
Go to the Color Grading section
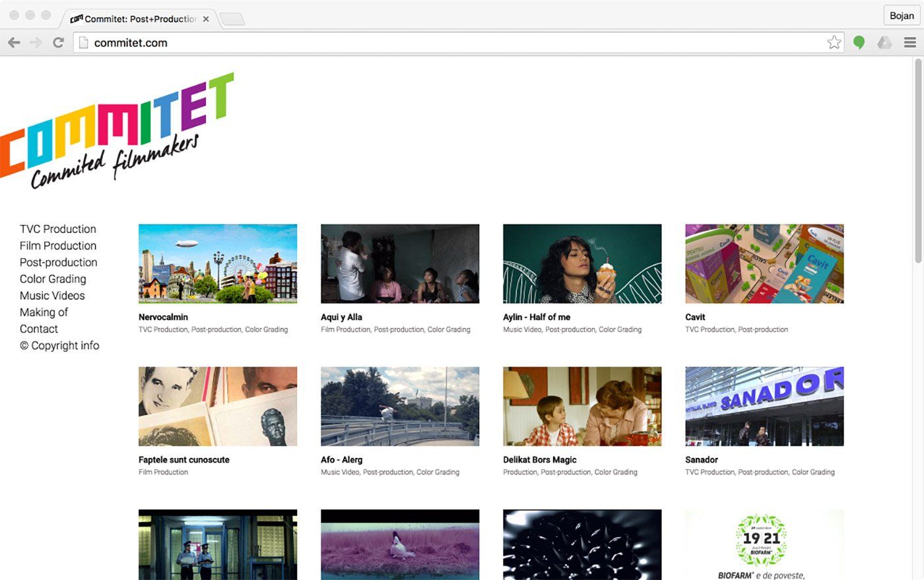pos(53,279)
